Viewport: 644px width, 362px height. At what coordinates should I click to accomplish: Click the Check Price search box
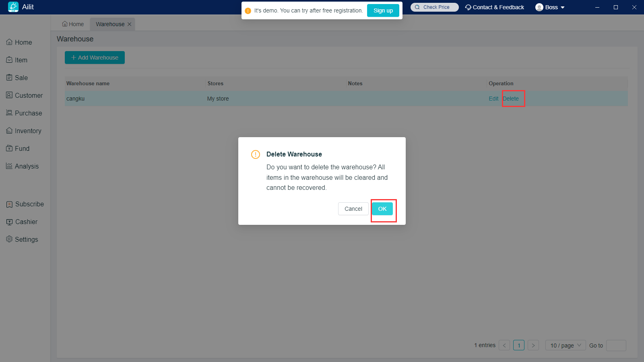[435, 7]
